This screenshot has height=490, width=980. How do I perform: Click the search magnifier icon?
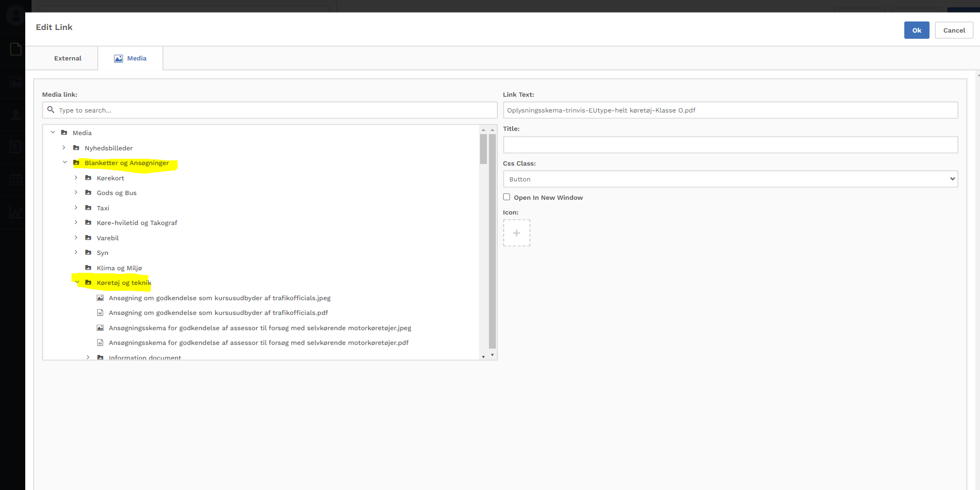click(x=51, y=110)
